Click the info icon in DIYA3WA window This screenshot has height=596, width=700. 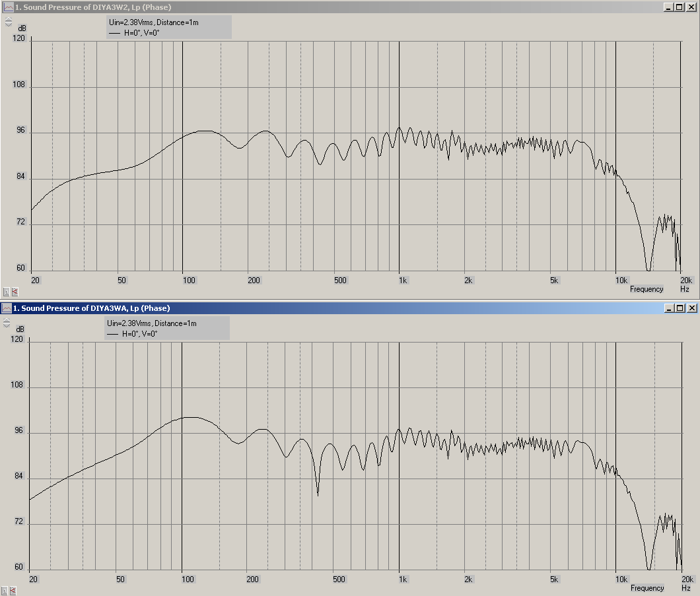(5, 591)
